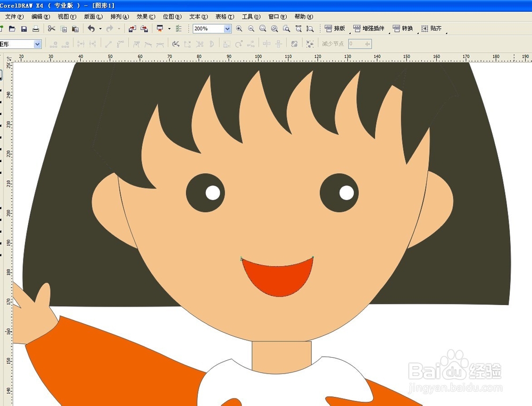Click the convert to line icon
532x406 pixels.
108,44
